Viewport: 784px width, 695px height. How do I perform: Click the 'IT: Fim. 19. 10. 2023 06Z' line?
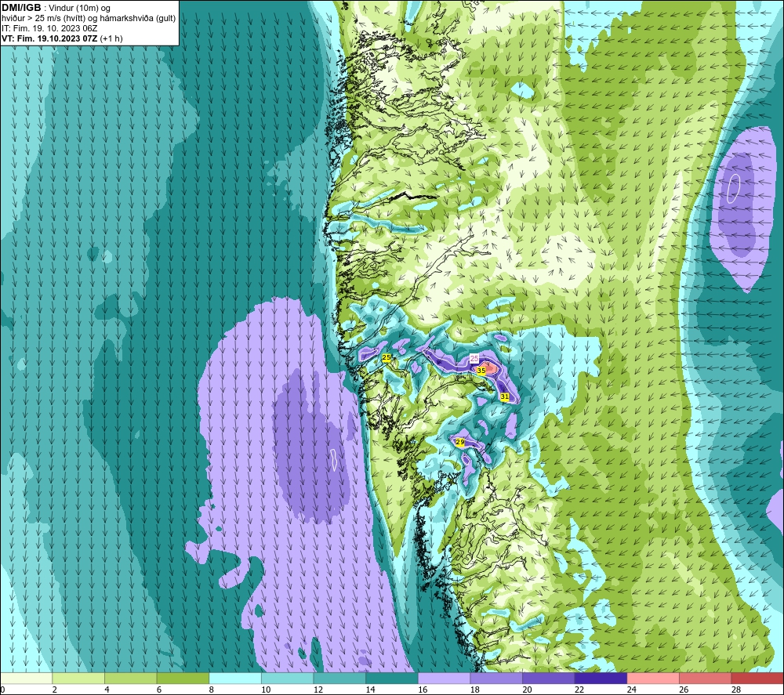click(49, 28)
